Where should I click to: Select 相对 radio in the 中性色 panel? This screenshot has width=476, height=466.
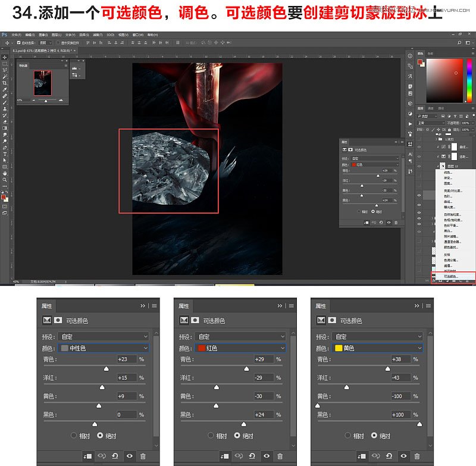(x=73, y=435)
